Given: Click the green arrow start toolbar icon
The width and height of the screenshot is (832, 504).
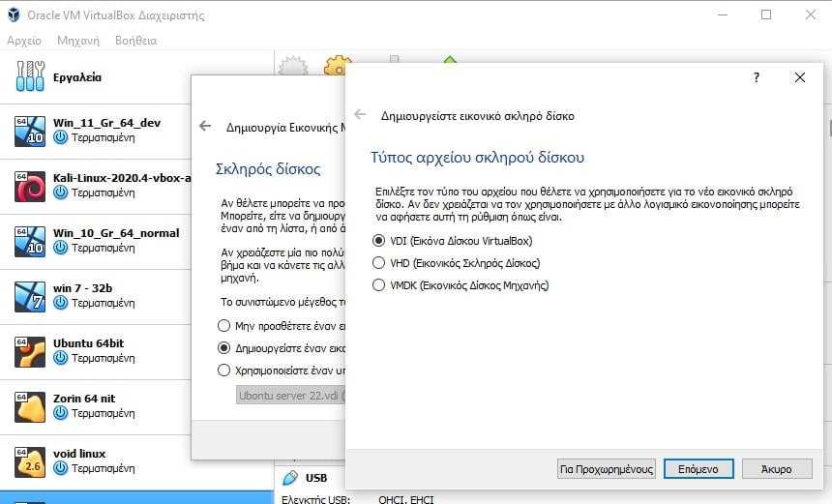Looking at the screenshot, I should pyautogui.click(x=450, y=61).
